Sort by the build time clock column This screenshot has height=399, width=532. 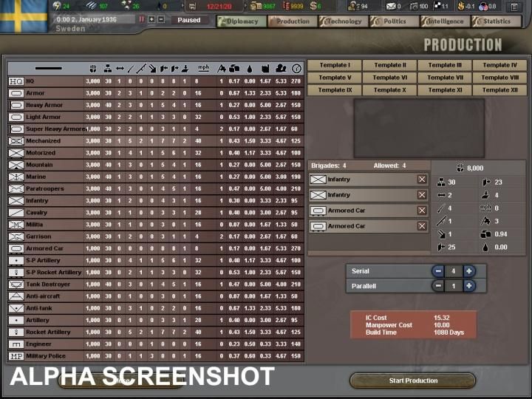pyautogui.click(x=296, y=69)
